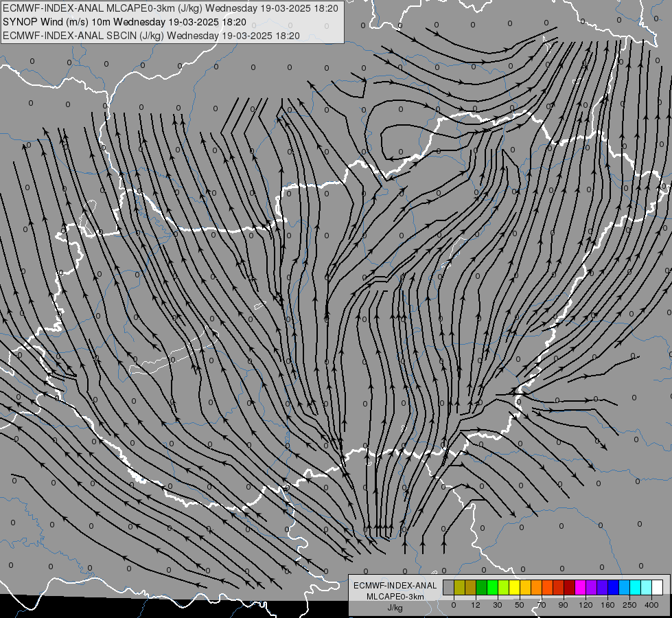Pick the magenta swatch in the color bar
This screenshot has height=618, width=672.
580,587
